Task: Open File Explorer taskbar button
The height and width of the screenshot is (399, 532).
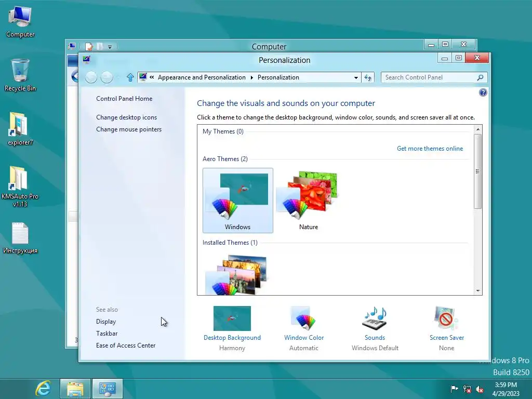Action: pos(75,389)
